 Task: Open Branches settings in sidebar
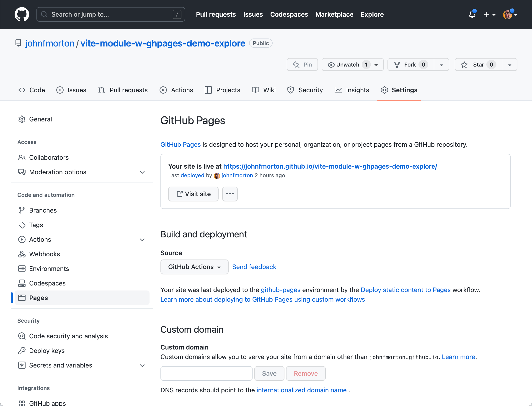pos(43,210)
